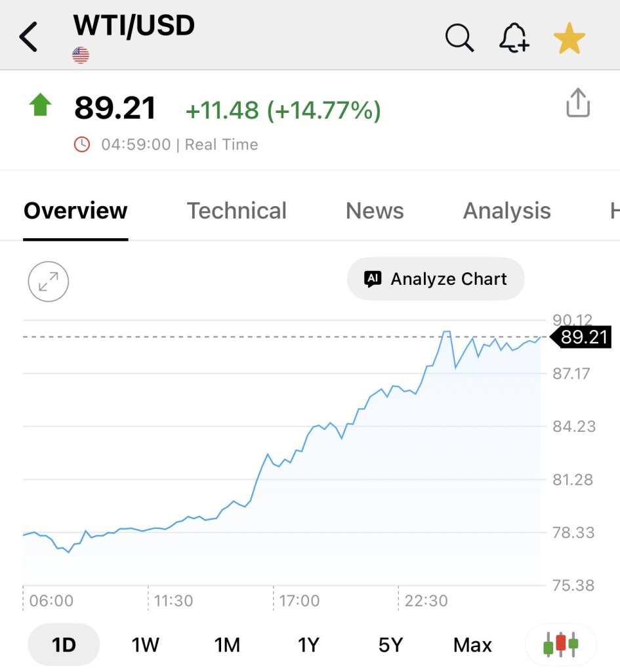The width and height of the screenshot is (620, 672).
Task: Add a price alert with bell icon
Action: 514,38
